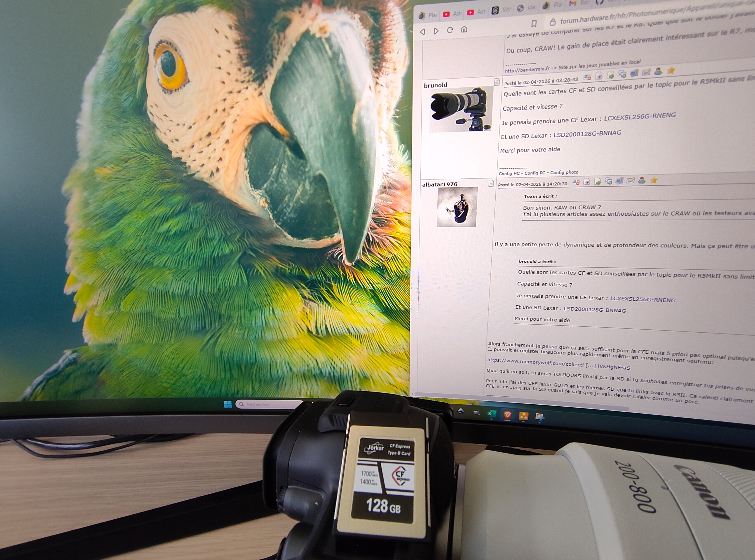The image size is (755, 560).
Task: Click the envelope icon on albatar1976's post
Action: 630,181
